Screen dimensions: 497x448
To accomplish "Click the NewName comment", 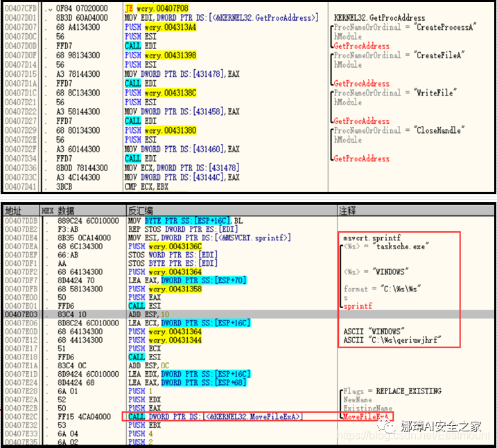I will click(358, 400).
